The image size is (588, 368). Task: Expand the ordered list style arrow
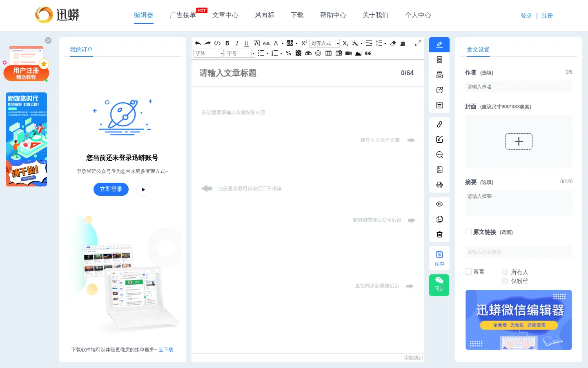(x=281, y=53)
